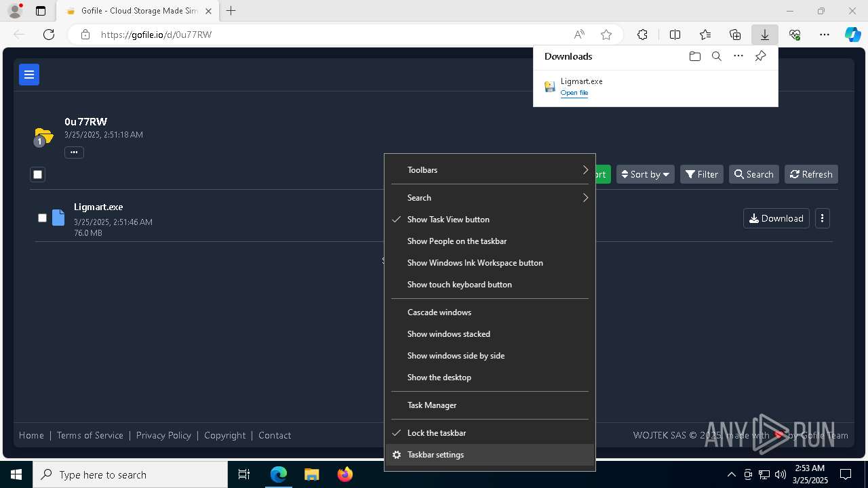Search downloads magnifier icon

pos(717,56)
